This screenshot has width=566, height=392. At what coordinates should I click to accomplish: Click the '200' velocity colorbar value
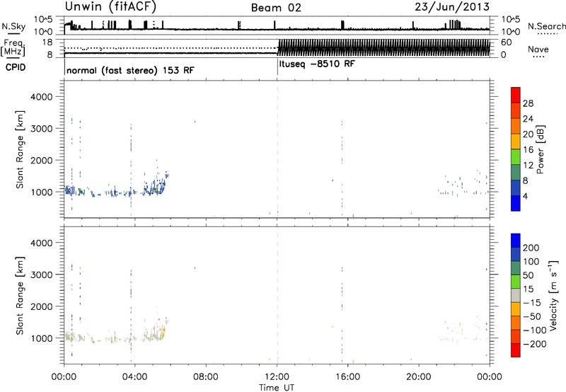(x=531, y=248)
